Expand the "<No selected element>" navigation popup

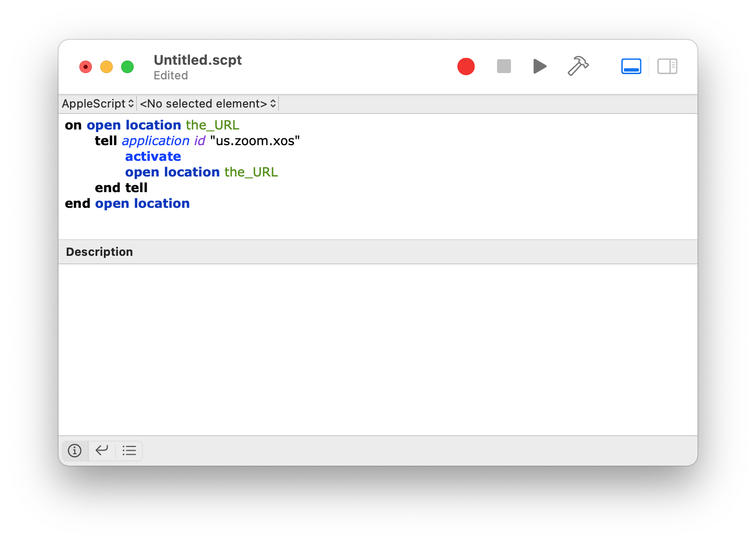pos(207,103)
